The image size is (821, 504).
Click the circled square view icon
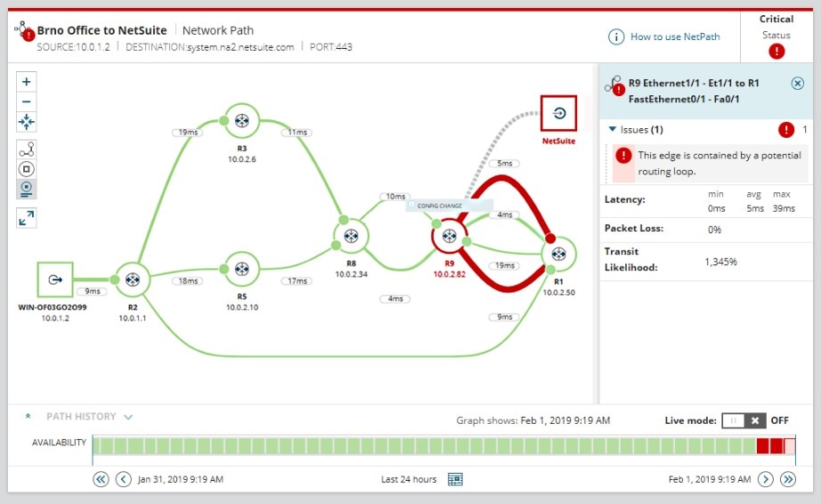tap(26, 169)
